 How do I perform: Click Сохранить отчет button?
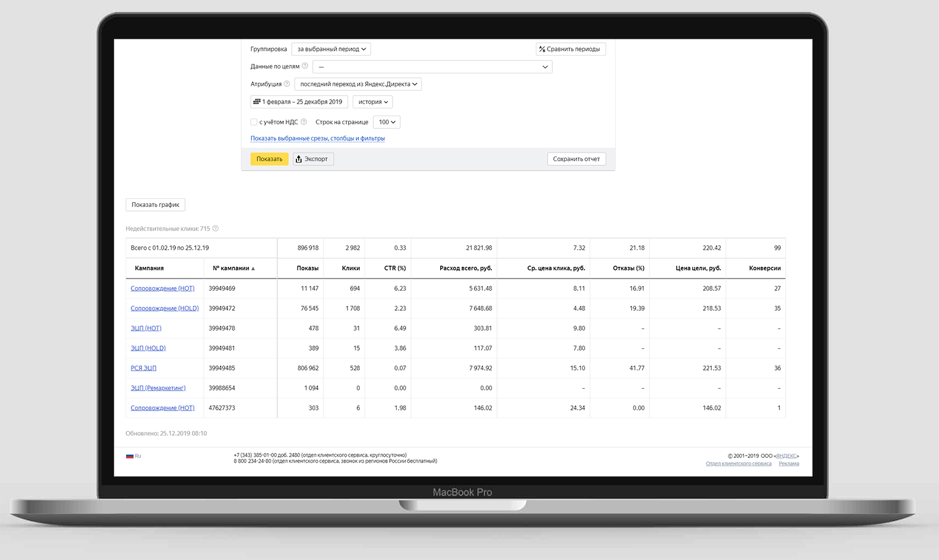576,159
